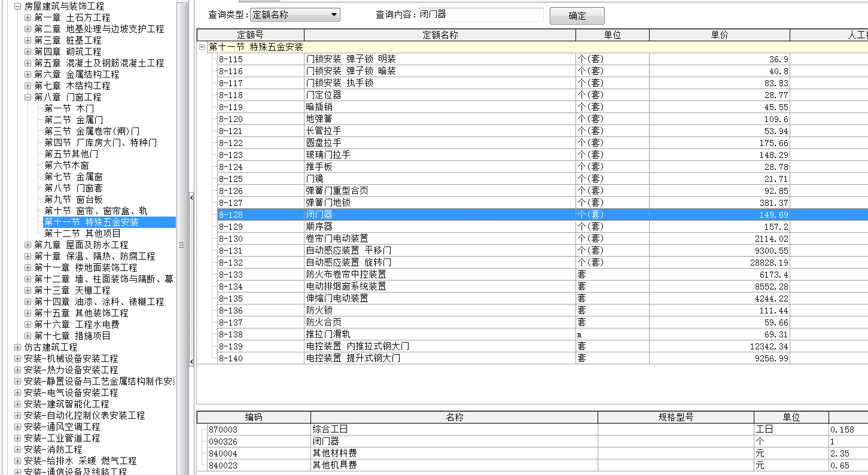Select 弹簧门地锁 row
868x475 pixels.
click(x=543, y=203)
